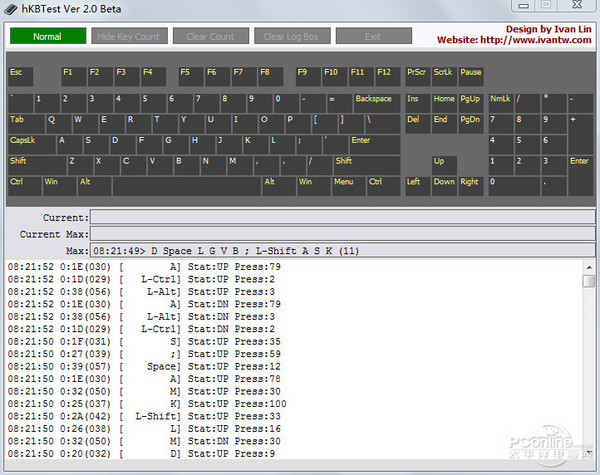This screenshot has height=475, width=600.
Task: Click the Esc key on virtual keyboard
Action: point(21,77)
